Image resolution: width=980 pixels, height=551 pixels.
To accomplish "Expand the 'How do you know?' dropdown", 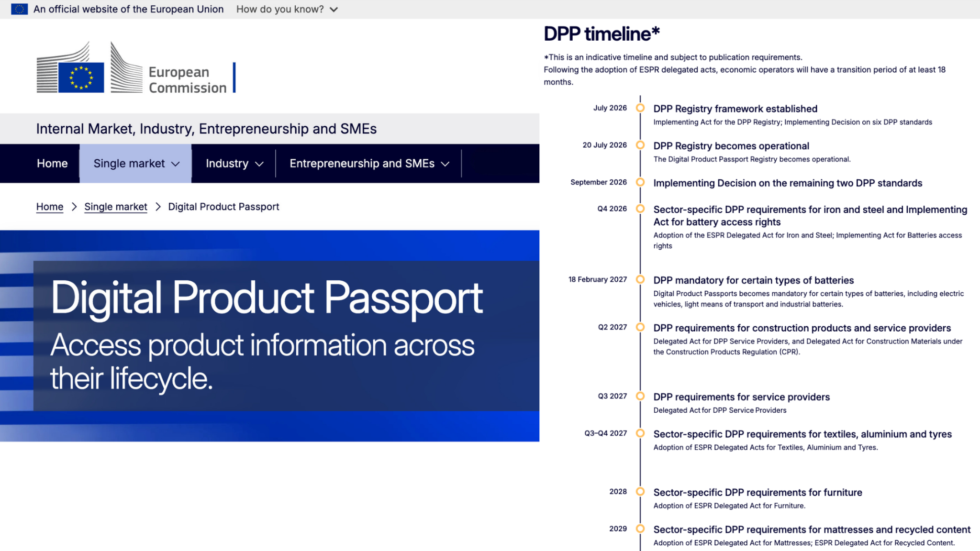I will point(287,9).
